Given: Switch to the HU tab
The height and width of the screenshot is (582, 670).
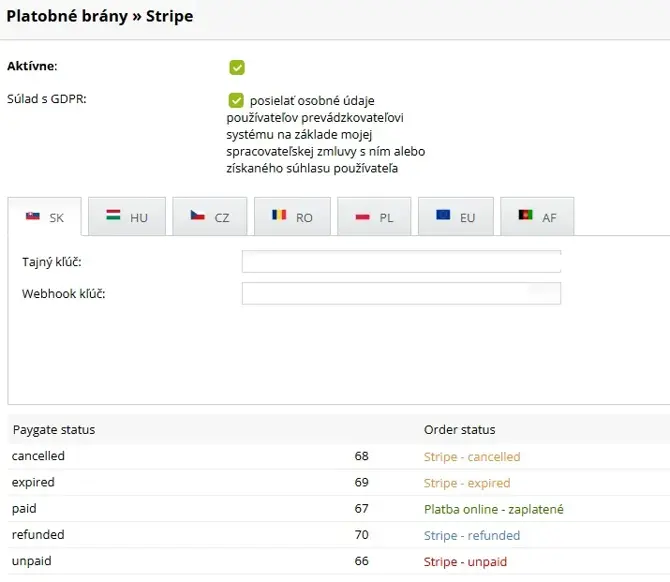Looking at the screenshot, I should (126, 217).
